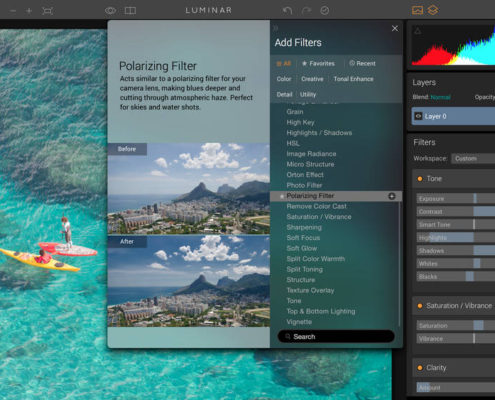
Task: Focus the filter Search field
Action: pos(336,336)
